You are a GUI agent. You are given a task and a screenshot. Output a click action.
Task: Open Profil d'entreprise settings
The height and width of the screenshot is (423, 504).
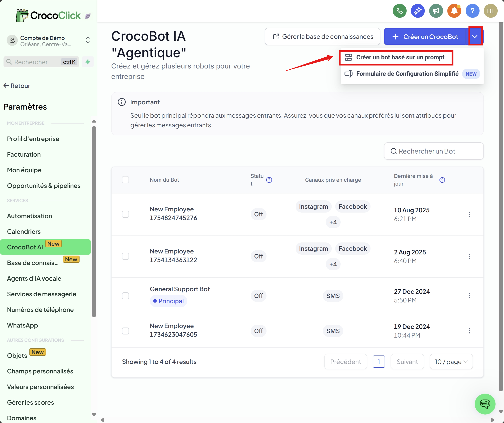click(33, 139)
